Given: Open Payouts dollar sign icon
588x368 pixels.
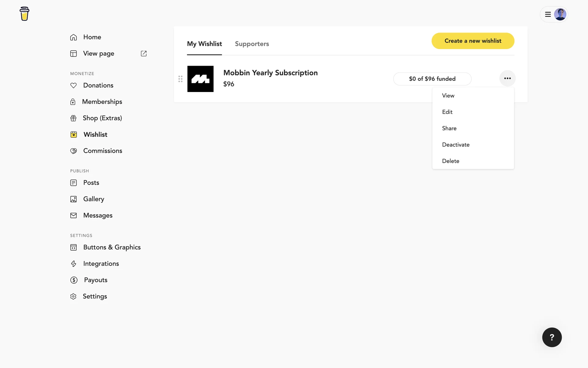Looking at the screenshot, I should click(74, 280).
